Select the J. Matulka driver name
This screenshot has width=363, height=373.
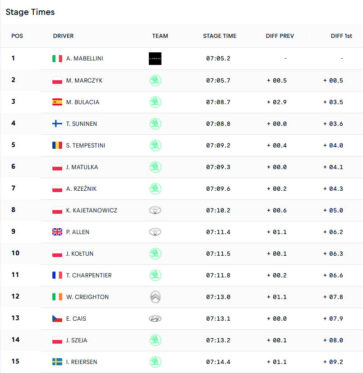(82, 167)
